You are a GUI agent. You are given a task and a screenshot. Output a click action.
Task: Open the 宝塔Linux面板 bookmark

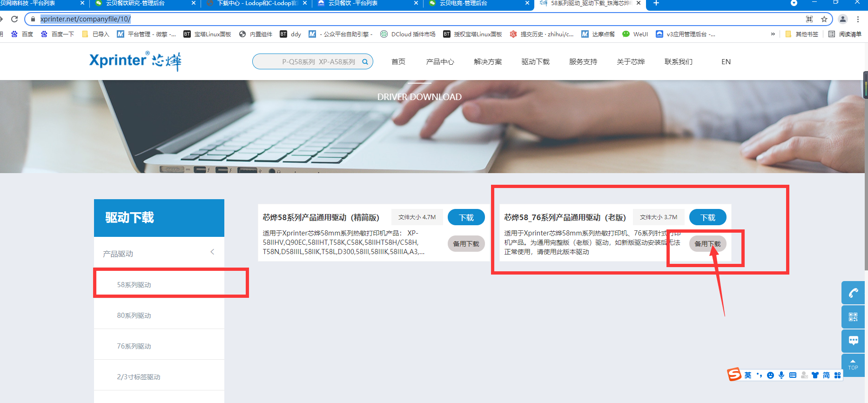point(207,34)
